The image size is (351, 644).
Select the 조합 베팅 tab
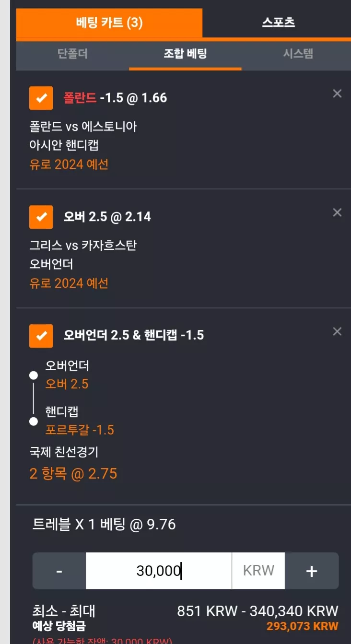(185, 54)
